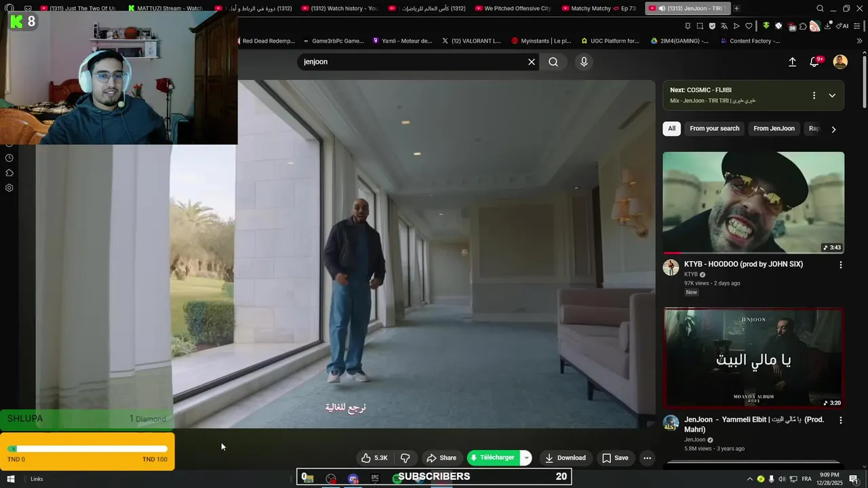The image size is (868, 488).
Task: Open the AI assistant toolbar button
Action: point(842,26)
